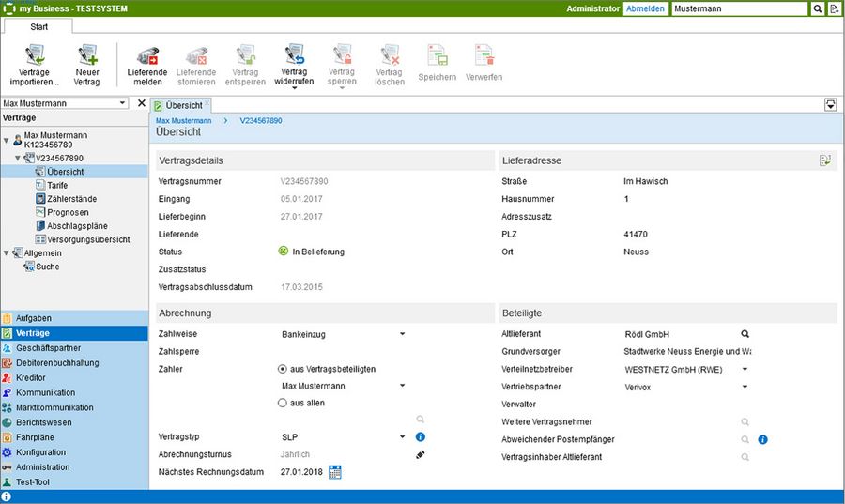The width and height of the screenshot is (845, 504).
Task: Open the Debitorenbuchhaltung navigation section
Action: click(74, 363)
